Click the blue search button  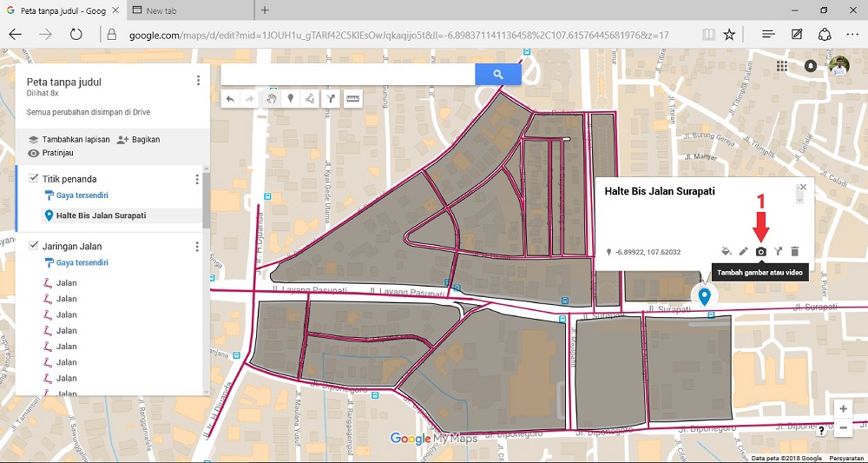click(497, 75)
